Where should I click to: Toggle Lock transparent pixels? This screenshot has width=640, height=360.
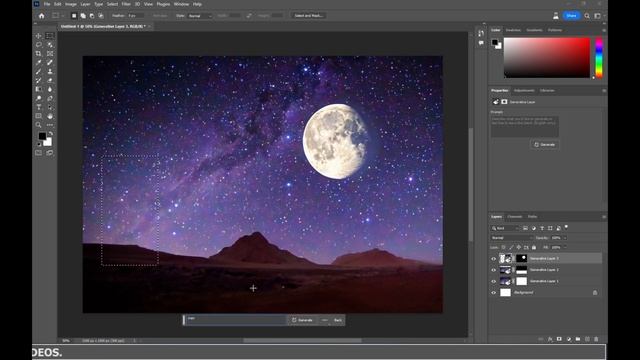pyautogui.click(x=503, y=247)
